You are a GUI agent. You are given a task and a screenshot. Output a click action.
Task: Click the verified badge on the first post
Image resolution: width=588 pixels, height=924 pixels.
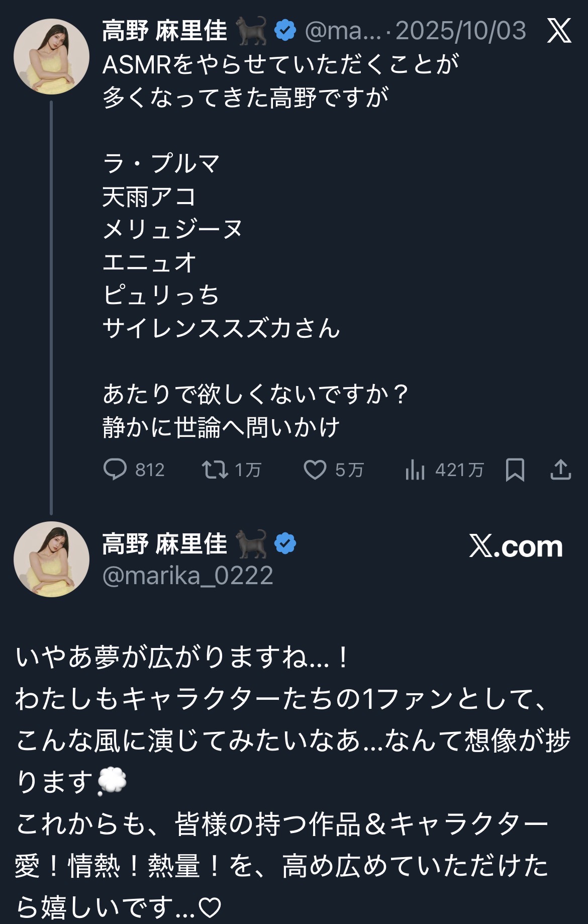[x=285, y=31]
